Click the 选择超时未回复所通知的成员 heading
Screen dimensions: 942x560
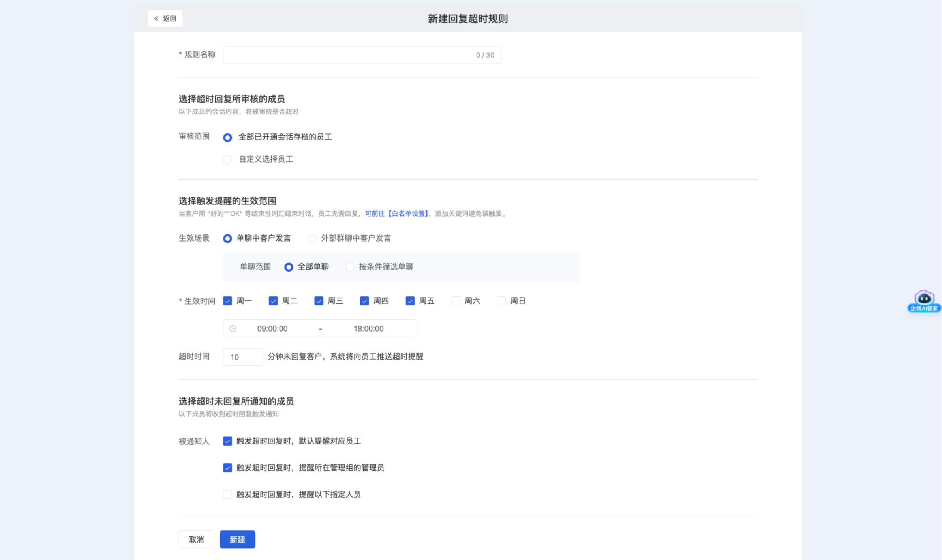tap(236, 401)
